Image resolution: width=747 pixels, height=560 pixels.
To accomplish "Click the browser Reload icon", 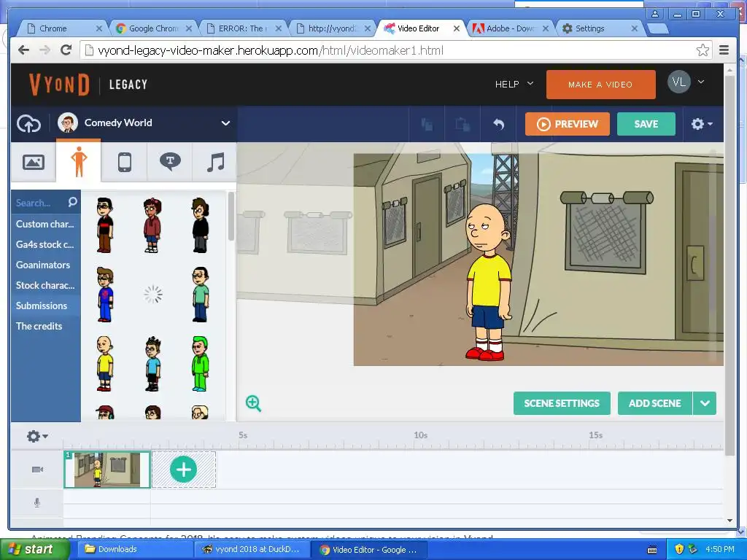I will [66, 50].
